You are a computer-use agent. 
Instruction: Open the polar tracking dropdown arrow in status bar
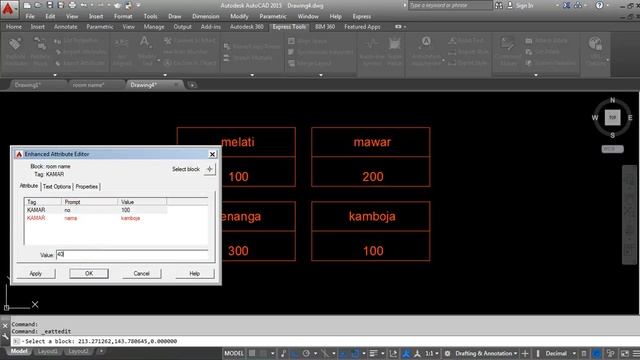315,353
